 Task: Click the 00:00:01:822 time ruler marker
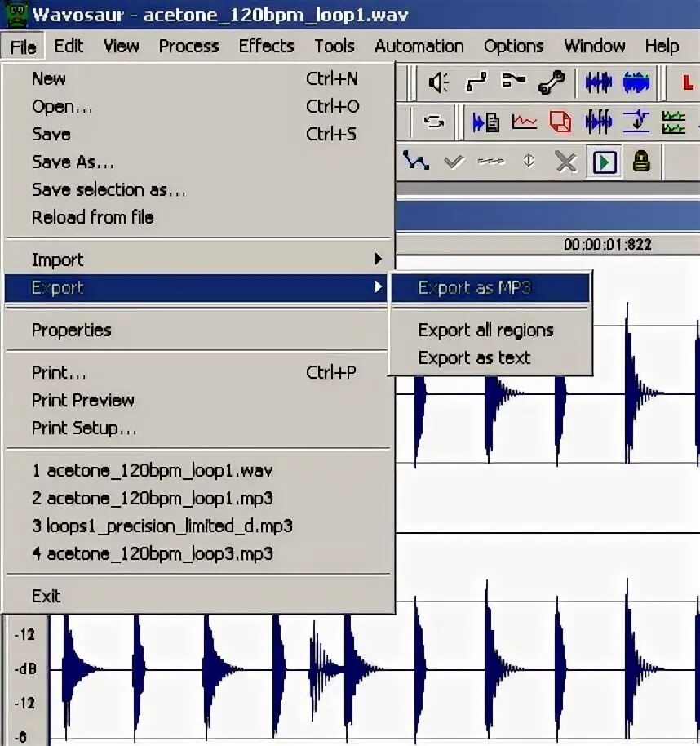pos(607,245)
